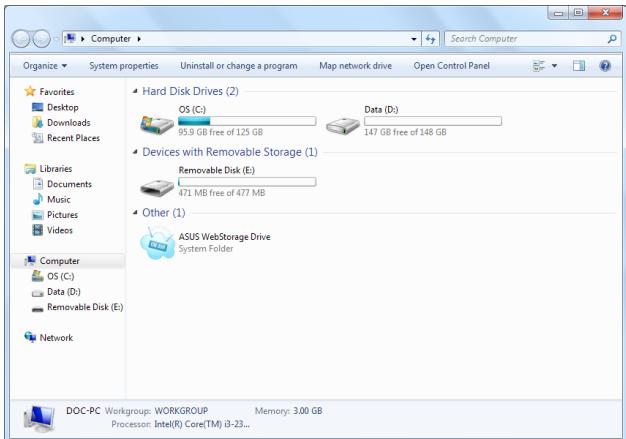The height and width of the screenshot is (439, 626).
Task: Select the Network label in navigation pane
Action: click(x=56, y=338)
